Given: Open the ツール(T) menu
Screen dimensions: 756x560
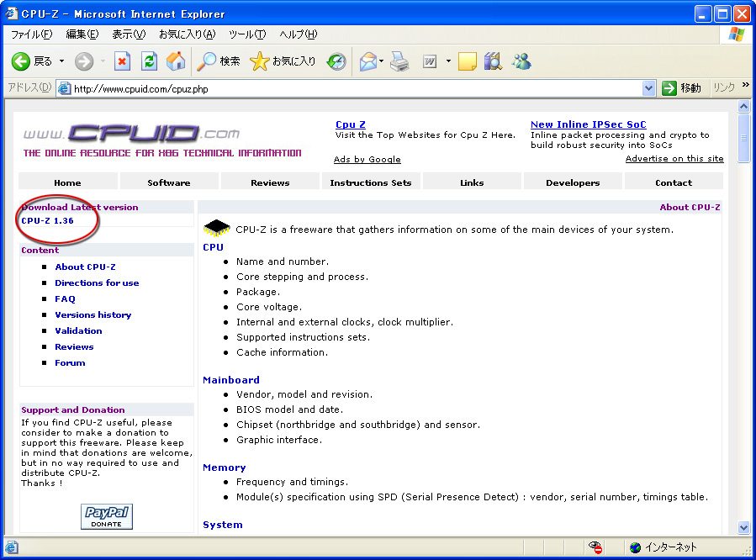Looking at the screenshot, I should [247, 34].
